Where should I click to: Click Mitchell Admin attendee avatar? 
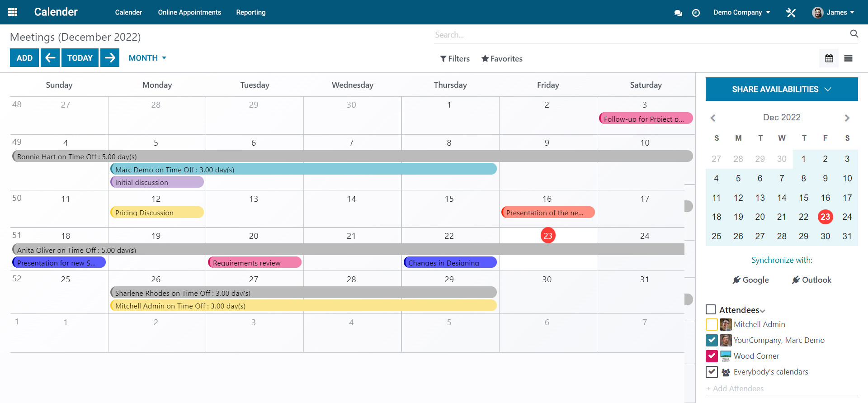(x=726, y=324)
